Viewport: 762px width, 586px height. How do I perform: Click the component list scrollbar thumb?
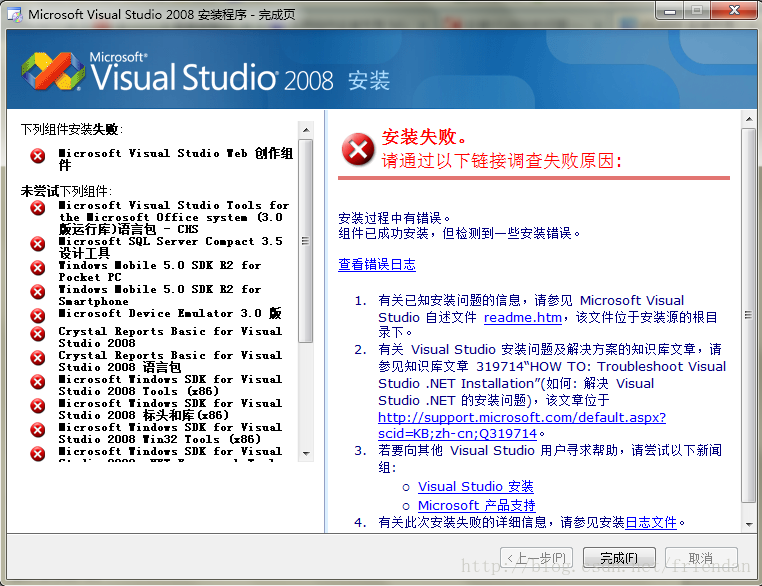click(306, 241)
